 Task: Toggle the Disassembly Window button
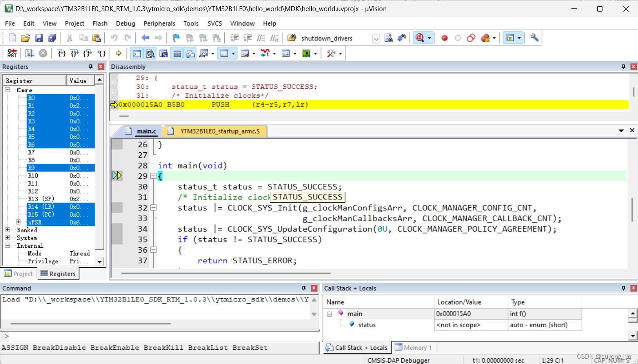151,53
